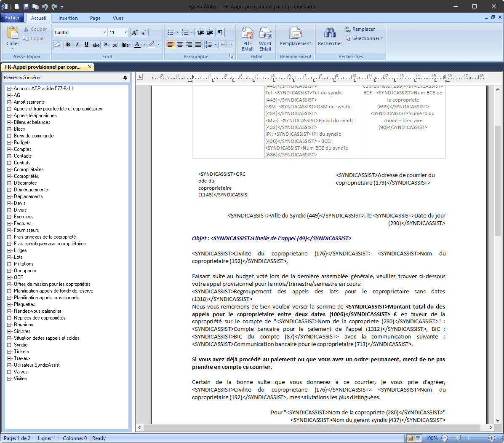Switch to the Vues ribbon tab
This screenshot has width=504, height=443.
click(x=118, y=19)
